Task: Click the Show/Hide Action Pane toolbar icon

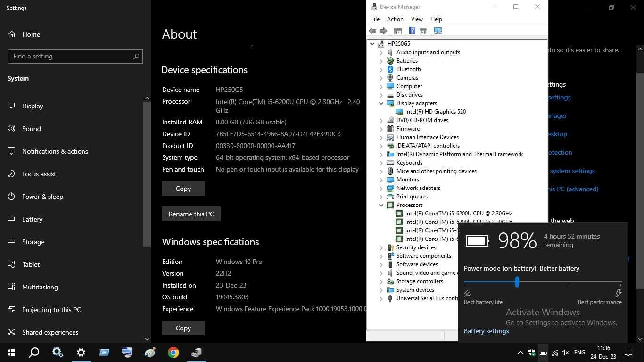Action: click(423, 31)
